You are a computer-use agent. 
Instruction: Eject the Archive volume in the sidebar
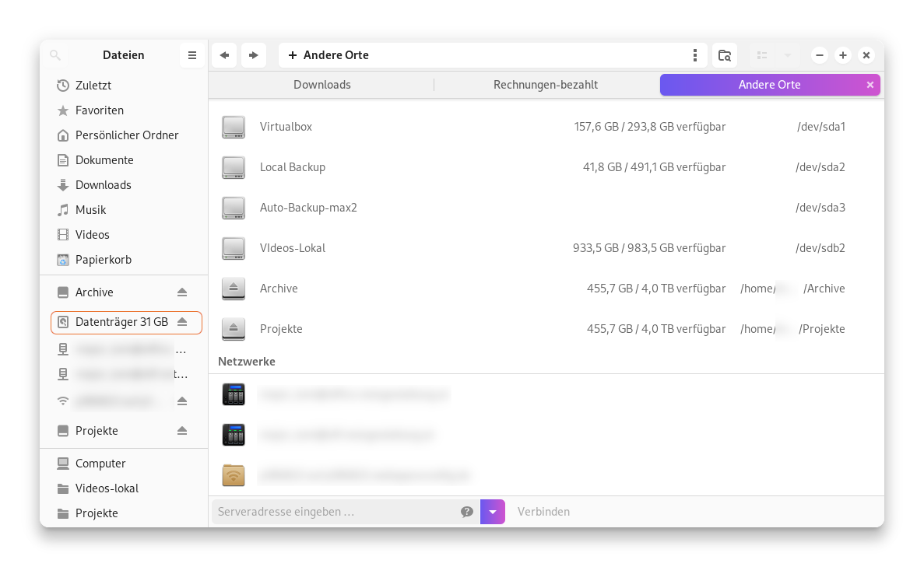coord(182,292)
